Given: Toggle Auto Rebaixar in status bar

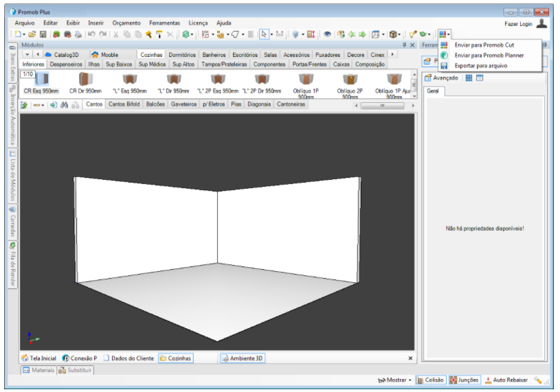Looking at the screenshot, I should pos(506,380).
